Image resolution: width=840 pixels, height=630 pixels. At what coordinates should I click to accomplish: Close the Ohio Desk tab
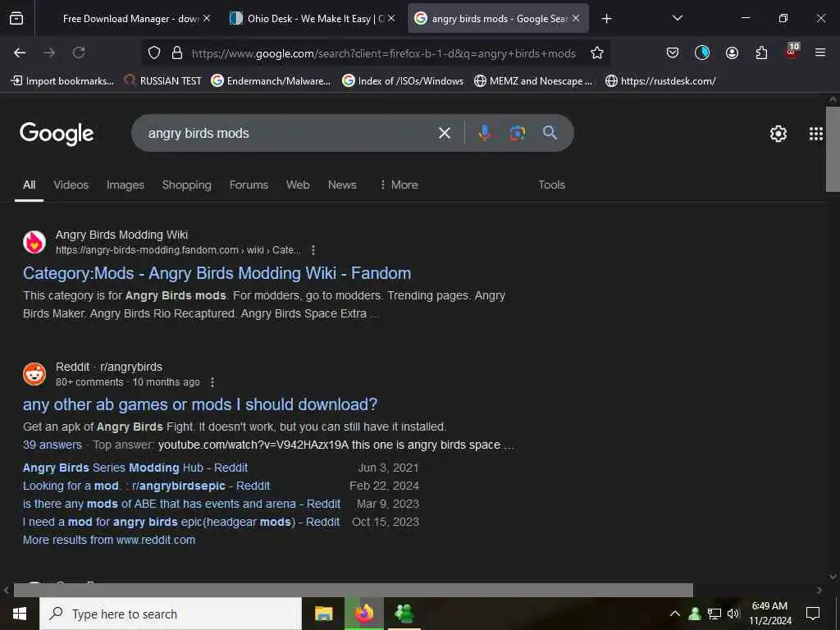[391, 19]
